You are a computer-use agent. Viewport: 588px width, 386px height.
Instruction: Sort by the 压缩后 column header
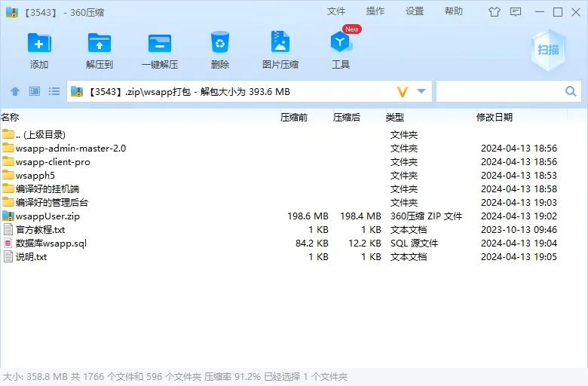coord(347,118)
